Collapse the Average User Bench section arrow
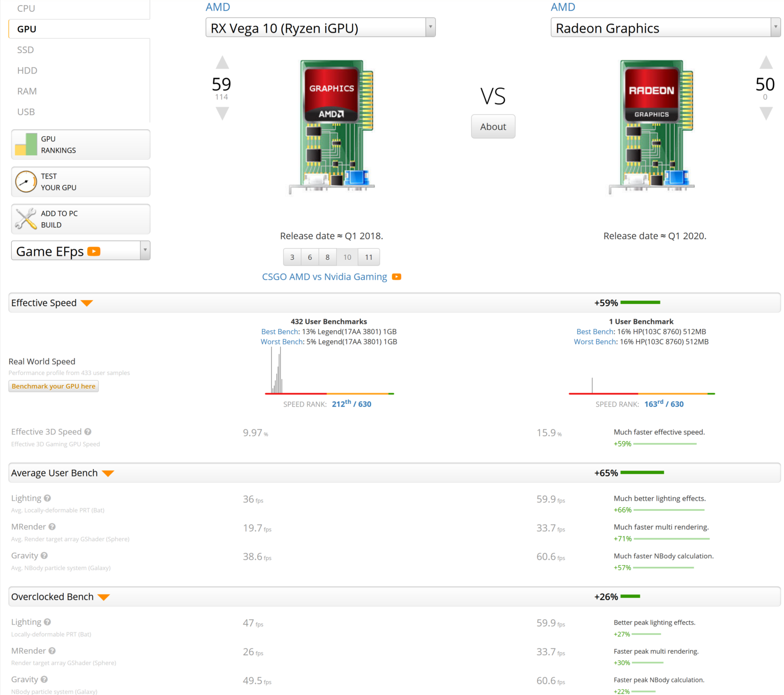 pyautogui.click(x=108, y=473)
